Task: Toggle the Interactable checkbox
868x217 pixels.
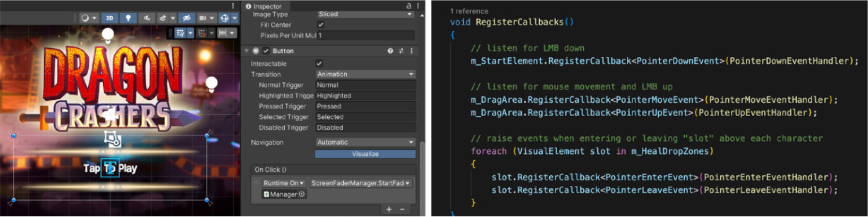Action: click(x=319, y=63)
